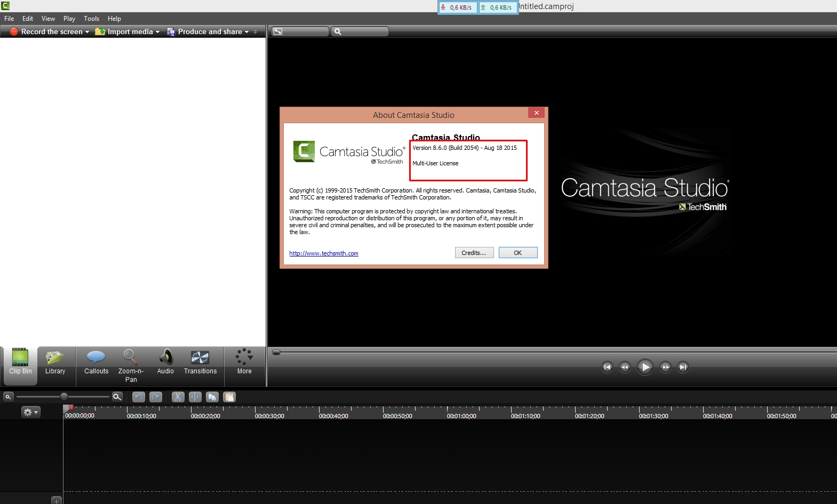This screenshot has height=504, width=837.
Task: Click the Multi-User License text
Action: [435, 163]
